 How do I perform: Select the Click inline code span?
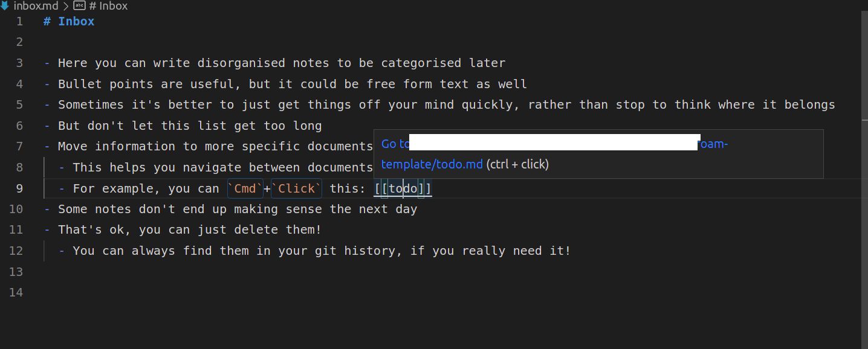pos(296,188)
